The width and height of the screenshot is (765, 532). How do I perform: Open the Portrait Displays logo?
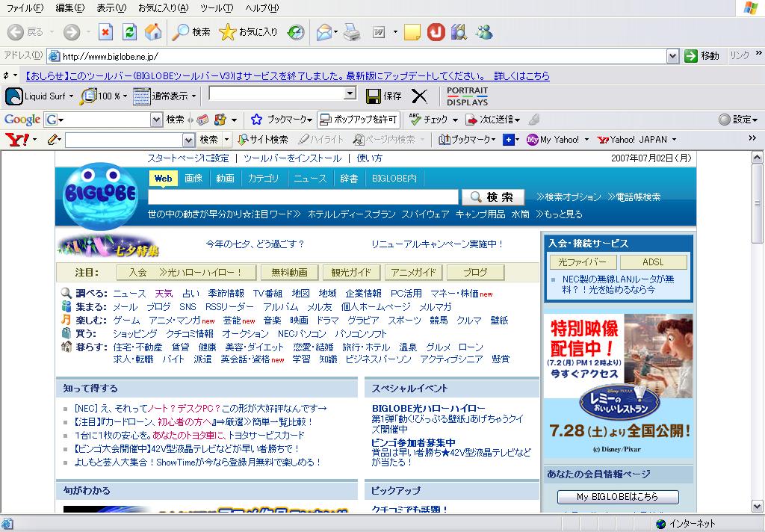pyautogui.click(x=467, y=96)
